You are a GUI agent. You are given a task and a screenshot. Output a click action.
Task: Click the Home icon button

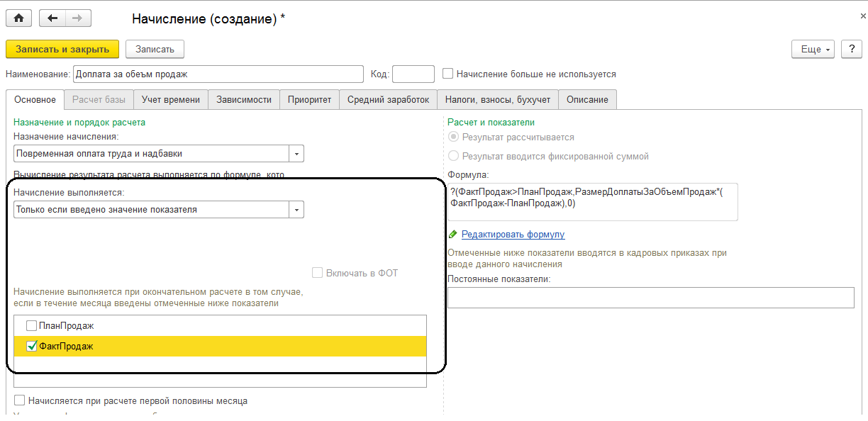pyautogui.click(x=19, y=18)
